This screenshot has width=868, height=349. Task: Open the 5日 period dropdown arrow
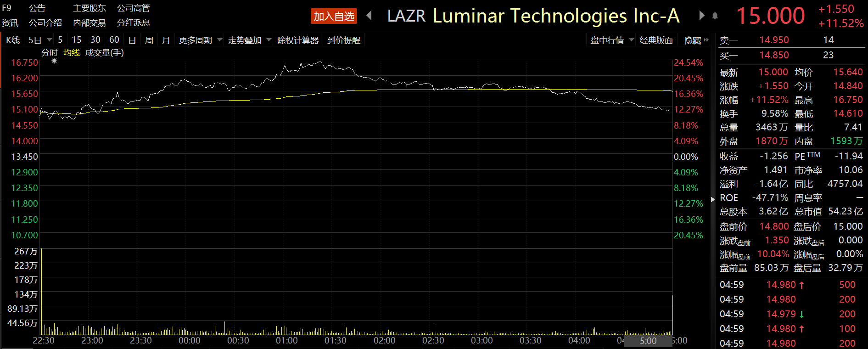click(49, 40)
